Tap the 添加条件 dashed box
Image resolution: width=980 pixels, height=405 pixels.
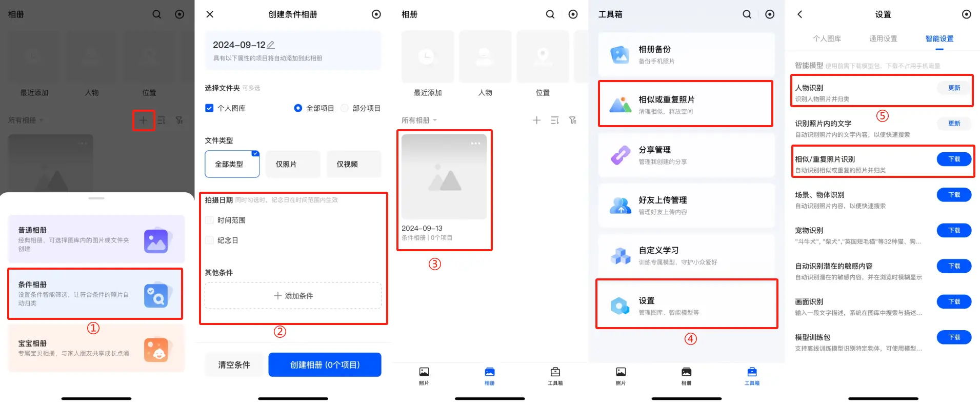tap(293, 296)
